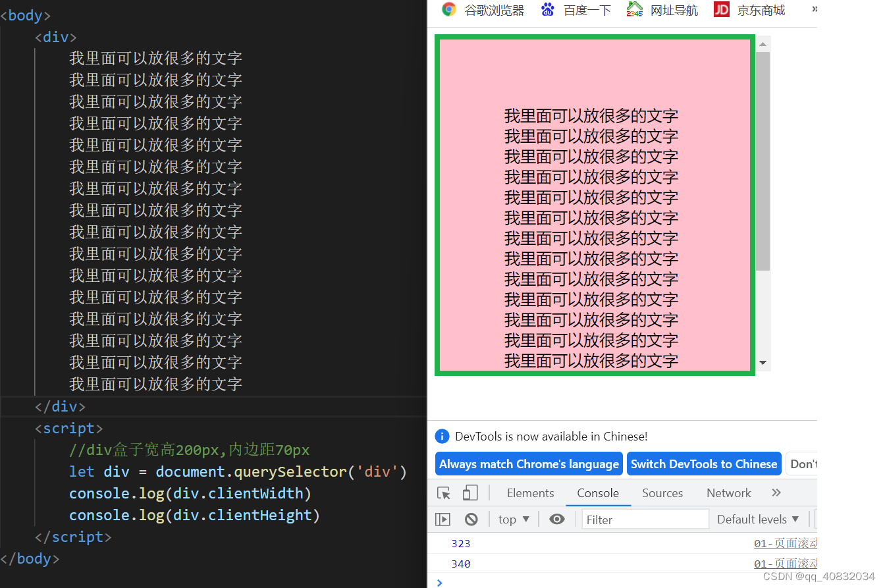885x588 pixels.
Task: Click the pink box scrollbar down arrow
Action: click(763, 363)
